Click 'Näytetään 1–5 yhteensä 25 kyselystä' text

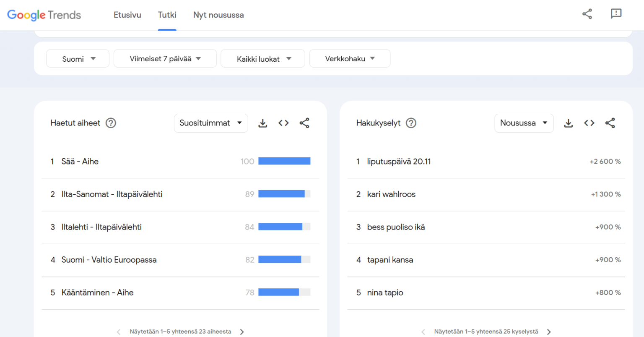pyautogui.click(x=486, y=332)
